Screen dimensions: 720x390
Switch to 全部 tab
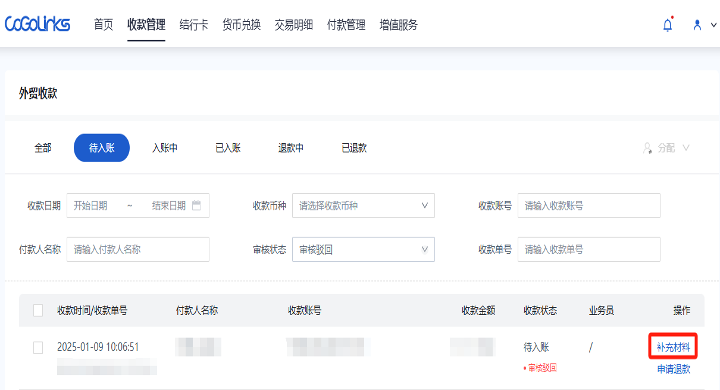pos(43,148)
